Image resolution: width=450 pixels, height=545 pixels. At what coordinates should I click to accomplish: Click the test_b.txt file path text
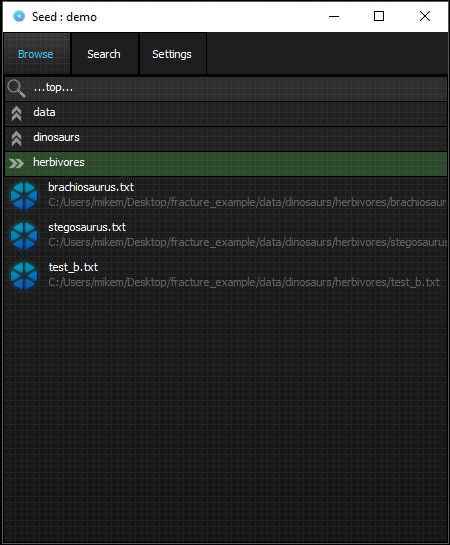(244, 282)
